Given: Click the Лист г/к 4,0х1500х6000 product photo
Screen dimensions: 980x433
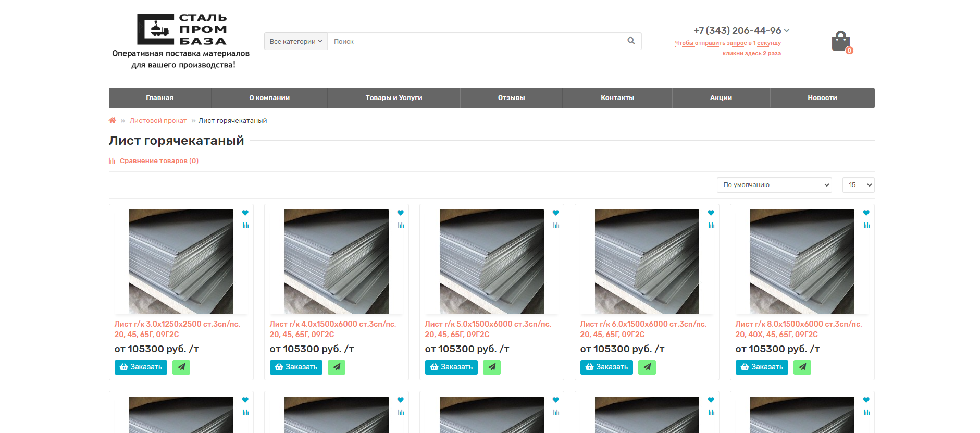Looking at the screenshot, I should (x=337, y=262).
